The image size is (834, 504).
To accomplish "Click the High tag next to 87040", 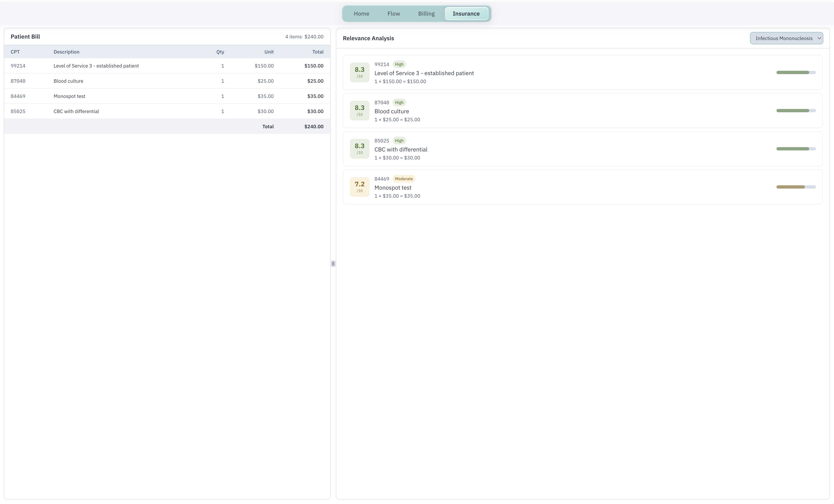I will [399, 102].
